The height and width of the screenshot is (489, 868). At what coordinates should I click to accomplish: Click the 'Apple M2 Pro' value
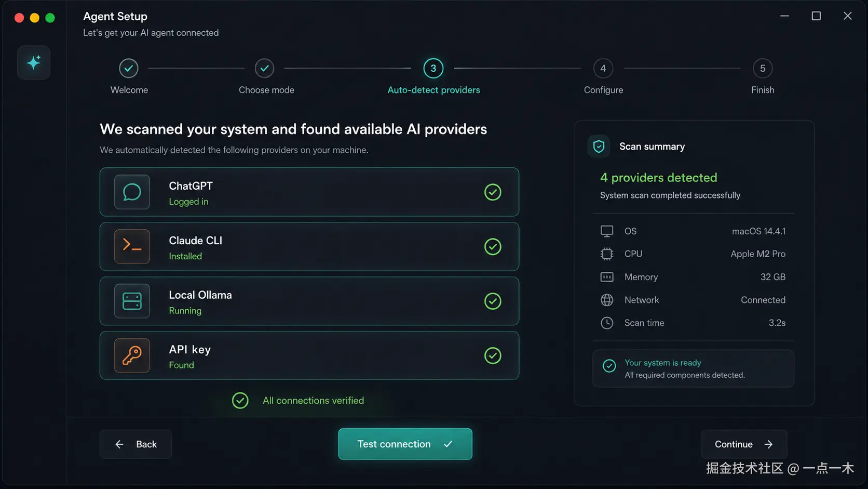(758, 254)
